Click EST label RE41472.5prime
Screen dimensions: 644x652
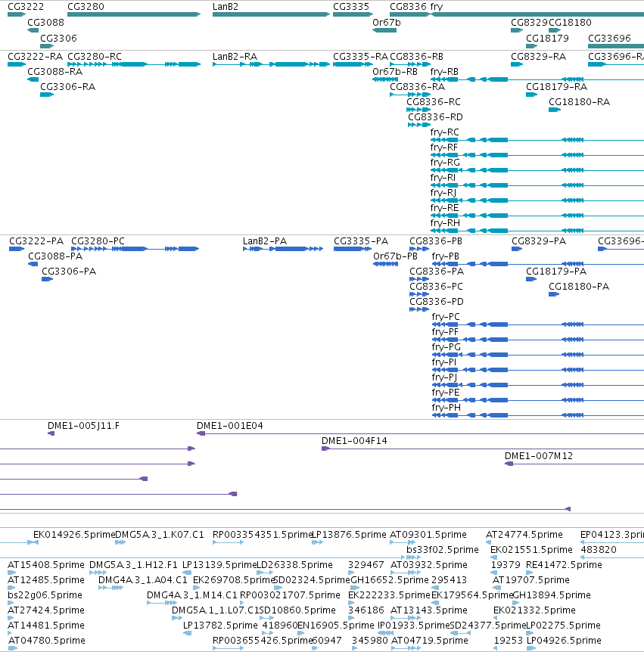pyautogui.click(x=564, y=565)
